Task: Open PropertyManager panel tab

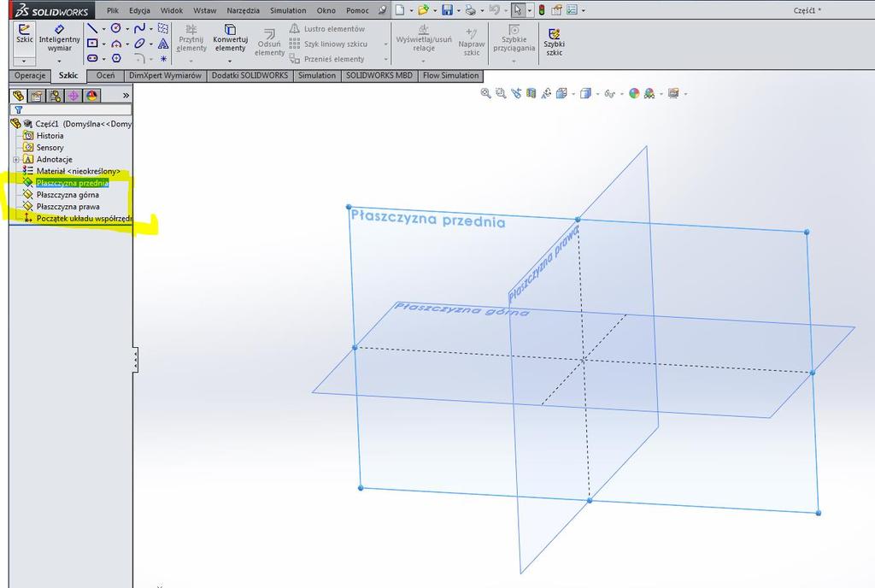Action: [x=36, y=96]
